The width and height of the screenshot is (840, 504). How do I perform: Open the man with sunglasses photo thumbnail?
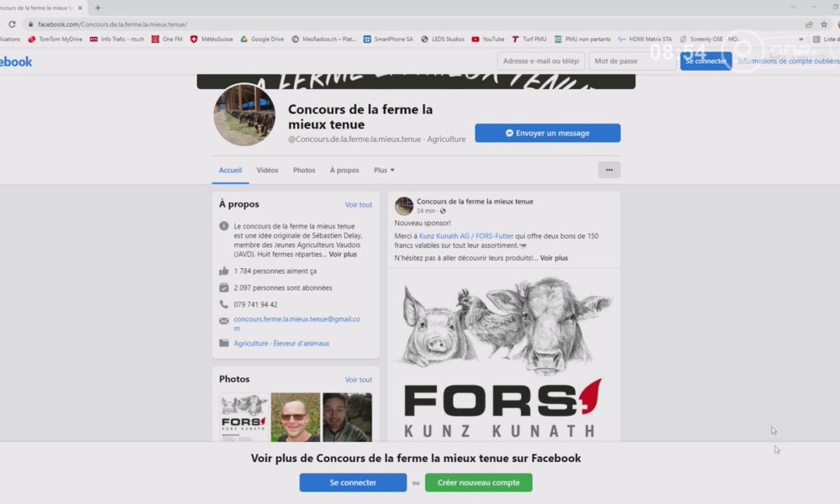coord(295,417)
